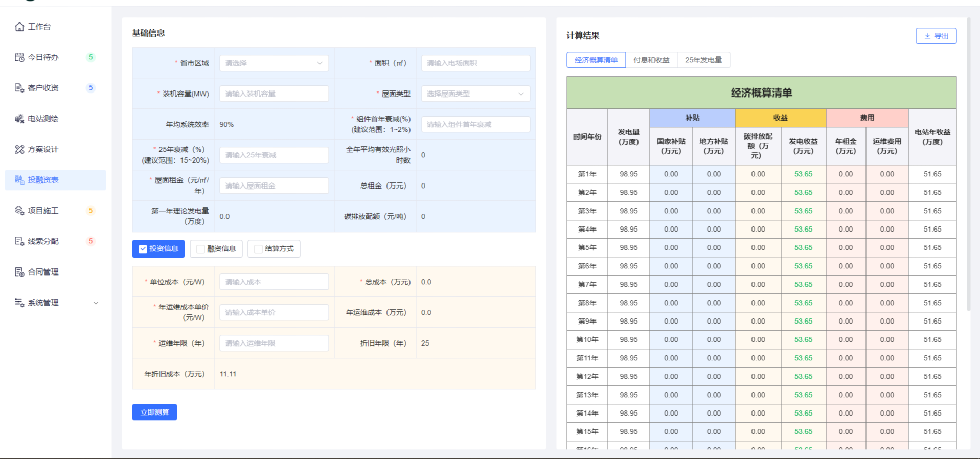Click the 折旧年限 value 25
The height and width of the screenshot is (459, 980).
[x=425, y=343]
